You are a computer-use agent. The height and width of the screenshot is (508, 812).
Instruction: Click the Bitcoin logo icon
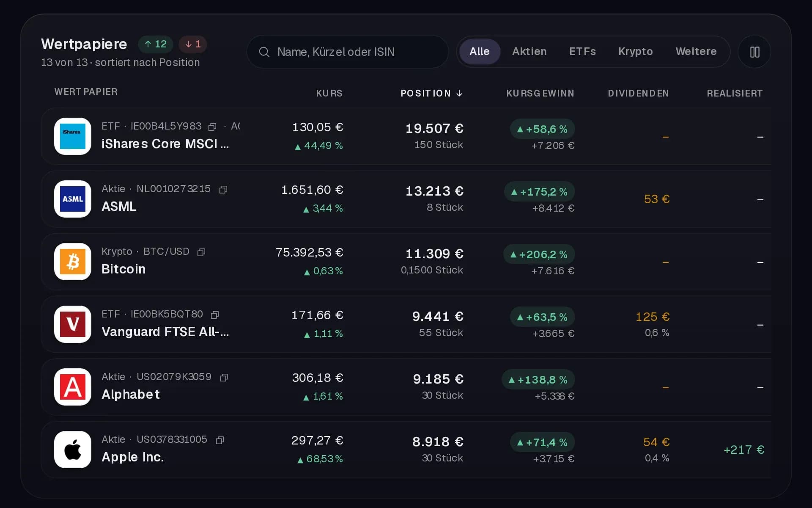(73, 262)
